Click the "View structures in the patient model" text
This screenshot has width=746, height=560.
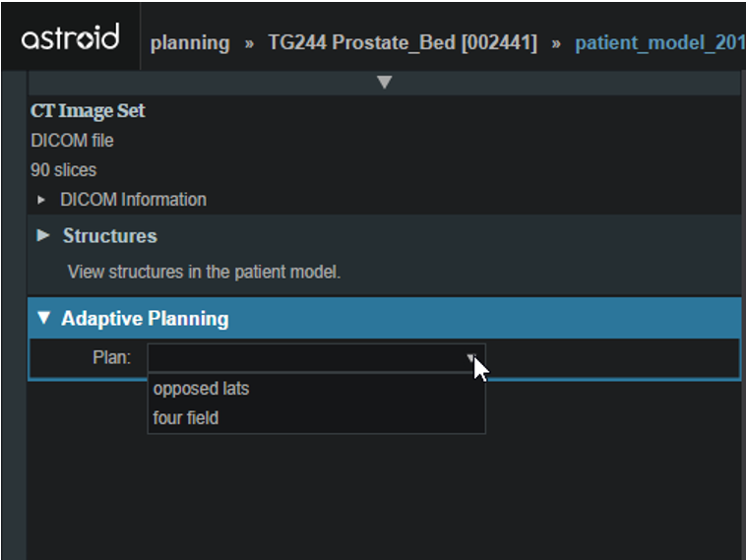204,272
